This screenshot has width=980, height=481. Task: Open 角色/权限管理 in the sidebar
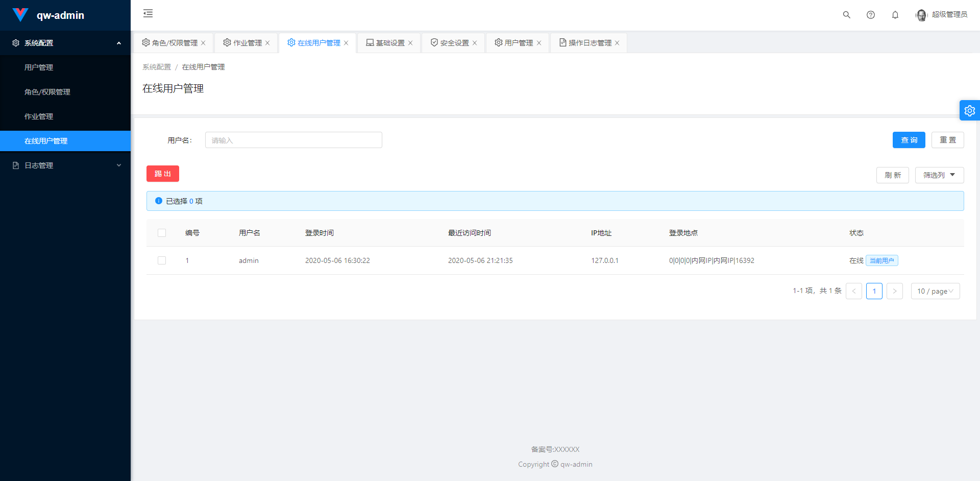click(x=65, y=92)
